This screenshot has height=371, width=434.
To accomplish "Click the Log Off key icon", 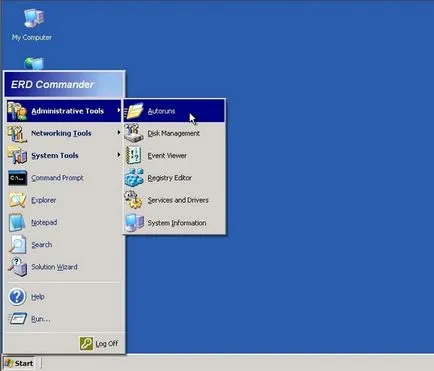I will click(x=86, y=343).
